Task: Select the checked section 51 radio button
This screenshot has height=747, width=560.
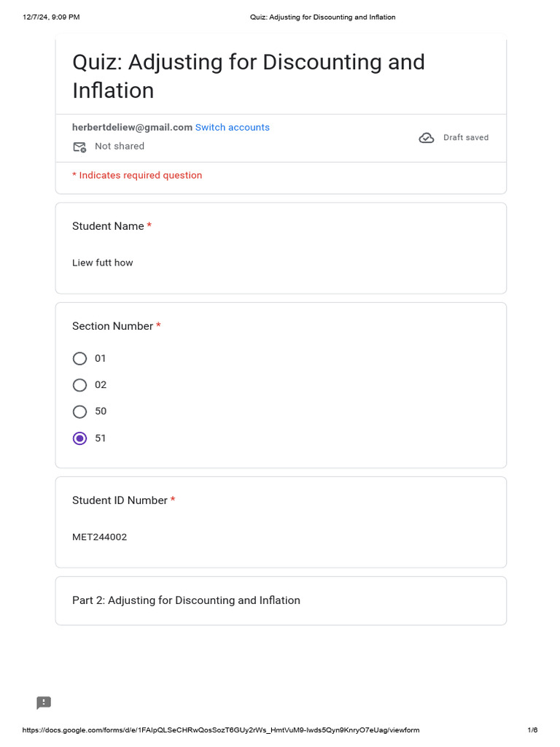Action: (80, 438)
